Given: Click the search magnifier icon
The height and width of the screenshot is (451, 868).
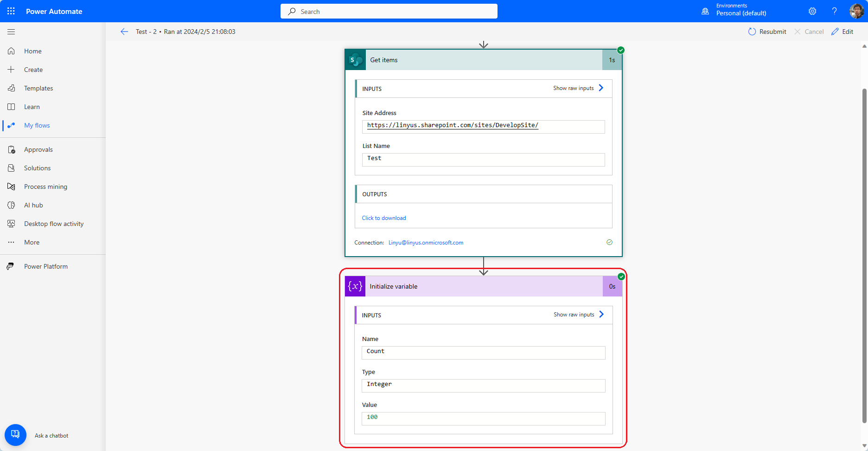Looking at the screenshot, I should (292, 11).
